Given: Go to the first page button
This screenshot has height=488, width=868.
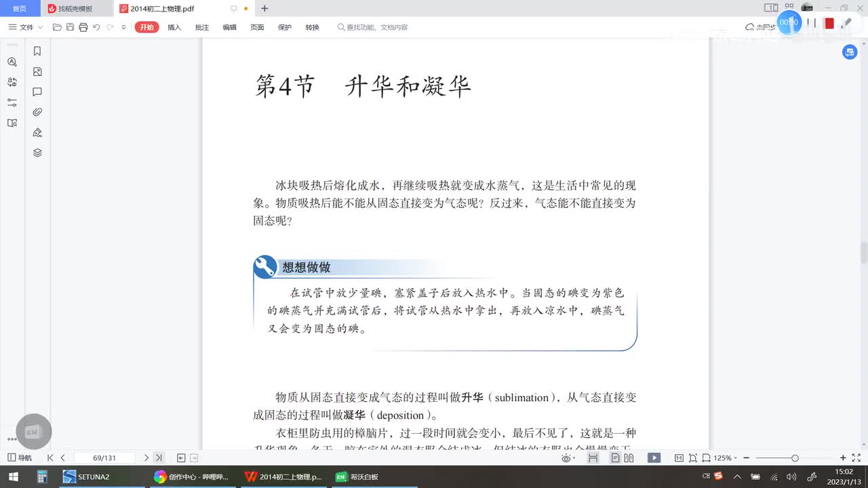Looking at the screenshot, I should 50,457.
